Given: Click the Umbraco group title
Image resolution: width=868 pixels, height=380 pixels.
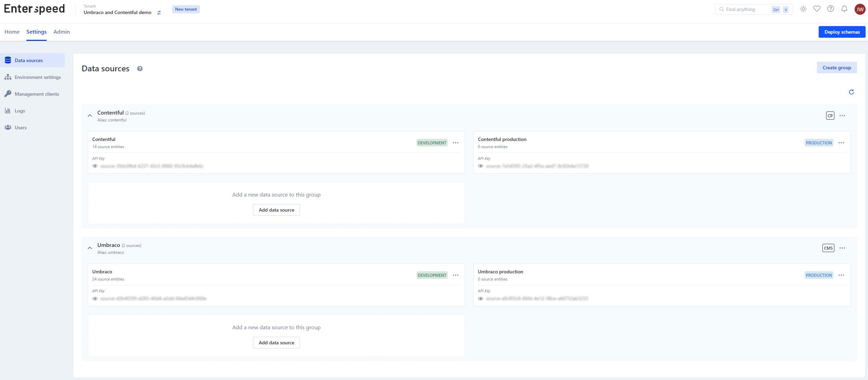Looking at the screenshot, I should [109, 245].
